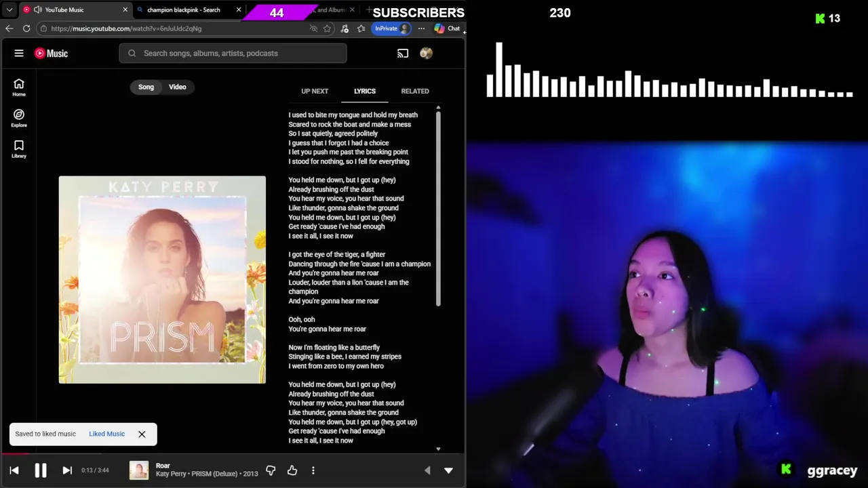Click the tracking prevention eye icon
The height and width of the screenshot is (488, 868).
pos(313,28)
